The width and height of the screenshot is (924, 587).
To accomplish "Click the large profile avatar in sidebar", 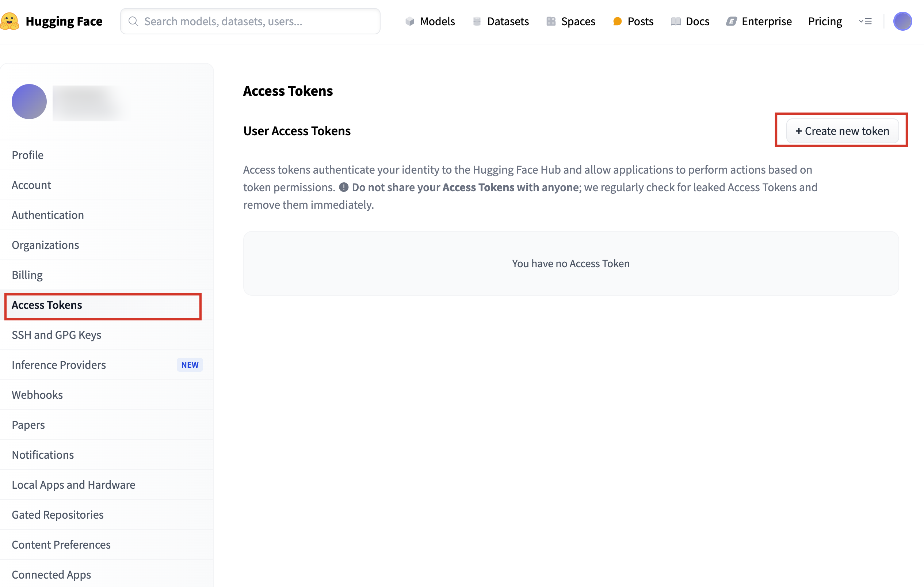I will coord(29,101).
